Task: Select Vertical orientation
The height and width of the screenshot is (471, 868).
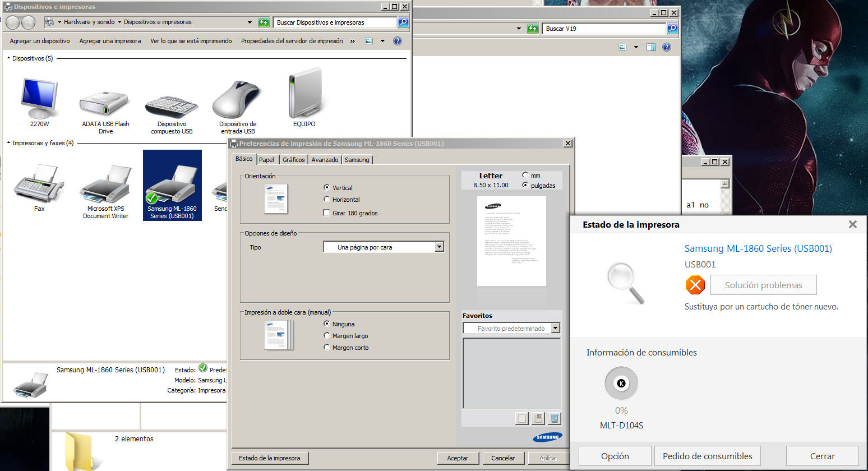Action: [x=327, y=187]
